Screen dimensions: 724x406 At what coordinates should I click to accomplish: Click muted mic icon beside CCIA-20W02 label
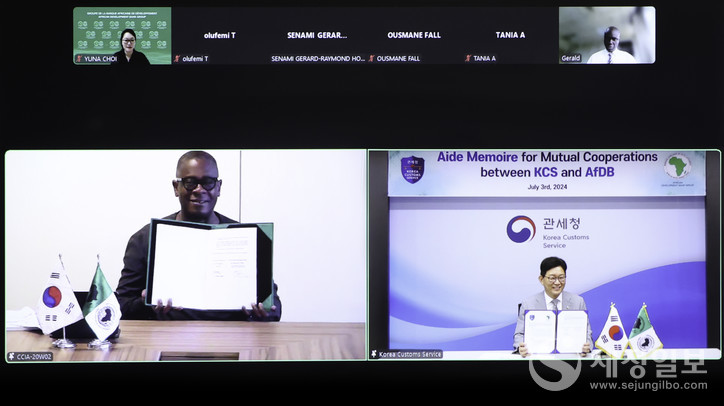(x=11, y=356)
